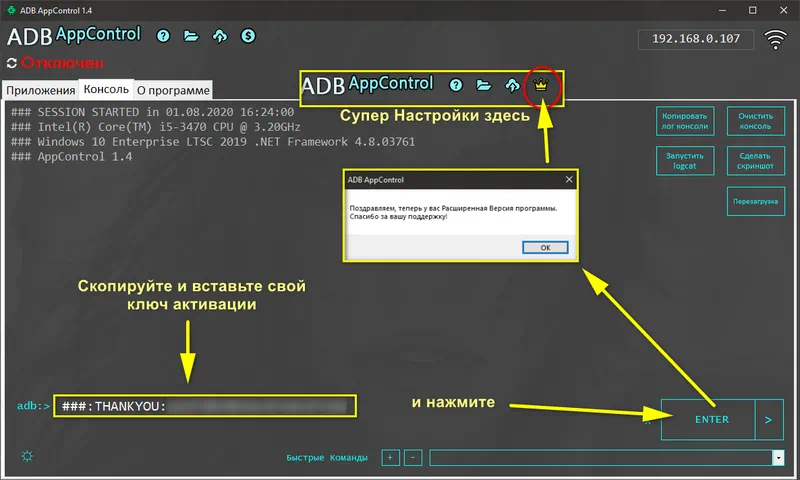
Task: Click the Intel Core i5-3470 CPU log line
Action: tap(156, 127)
